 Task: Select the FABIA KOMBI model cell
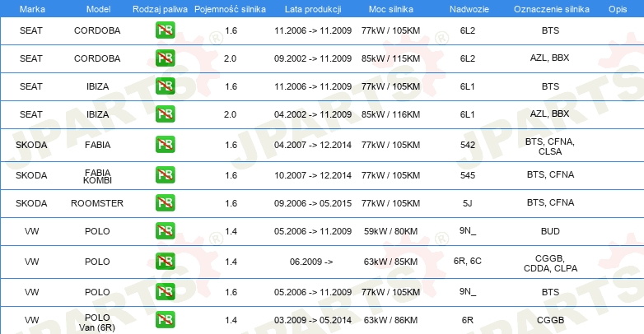pos(97,176)
